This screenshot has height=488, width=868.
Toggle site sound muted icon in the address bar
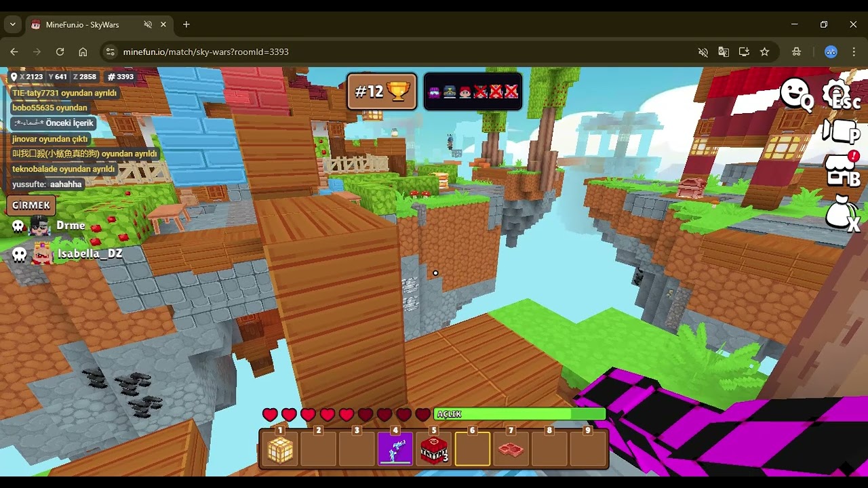[x=703, y=52]
